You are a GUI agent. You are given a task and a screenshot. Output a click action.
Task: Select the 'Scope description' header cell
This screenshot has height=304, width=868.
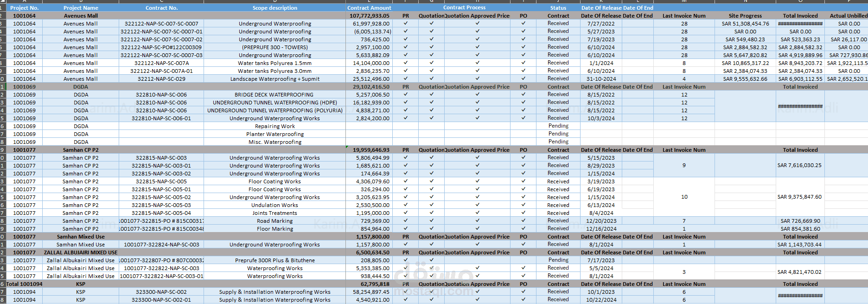point(275,8)
